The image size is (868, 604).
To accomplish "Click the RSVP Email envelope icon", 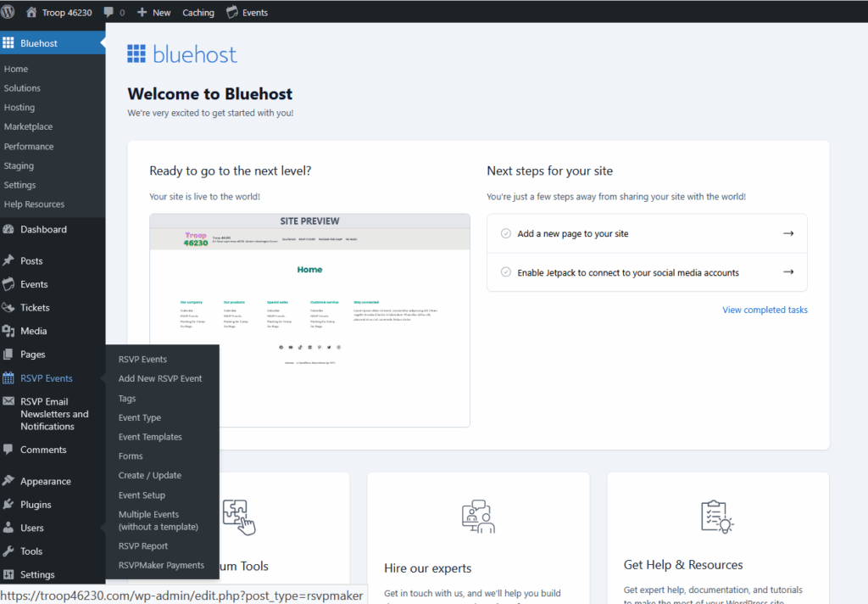I will [8, 401].
